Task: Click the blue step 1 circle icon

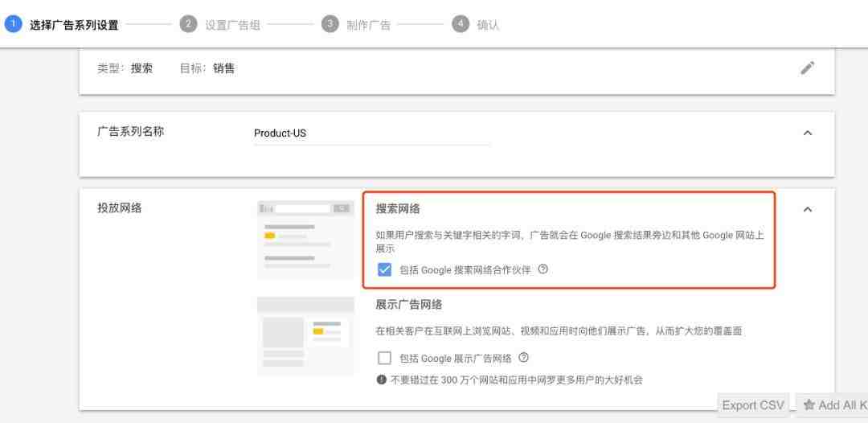Action: [14, 24]
